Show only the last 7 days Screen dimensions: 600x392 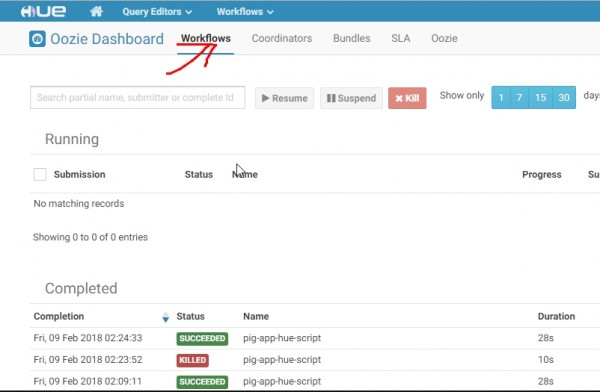519,98
